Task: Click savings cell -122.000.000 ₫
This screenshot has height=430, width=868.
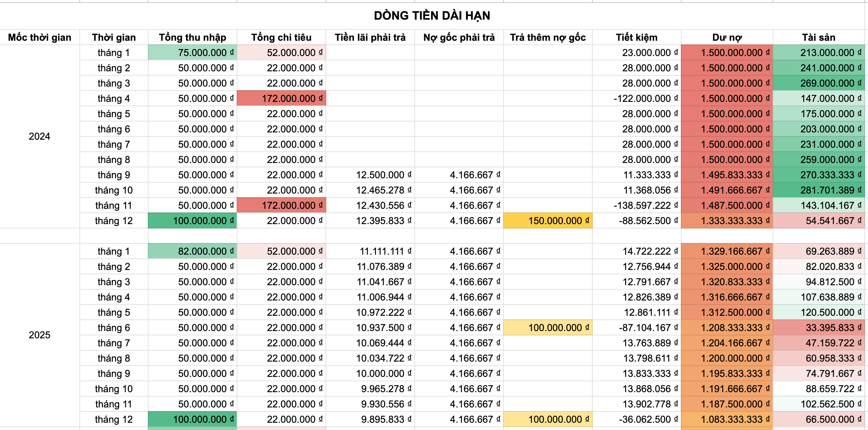Action: pos(636,99)
